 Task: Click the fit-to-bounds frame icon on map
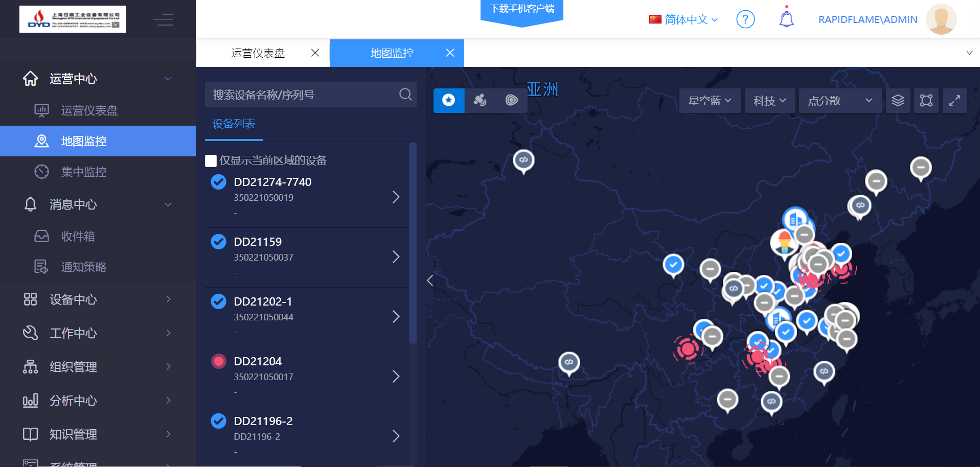(926, 101)
